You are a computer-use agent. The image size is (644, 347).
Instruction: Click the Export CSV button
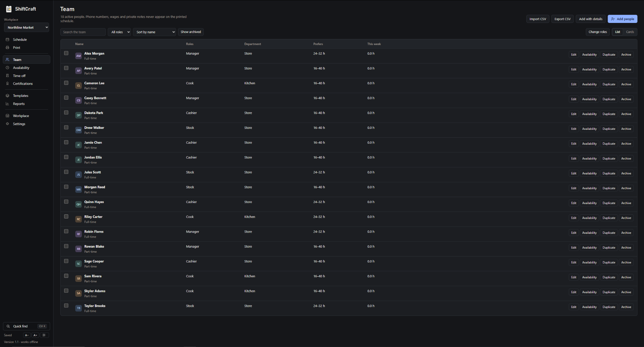[562, 19]
